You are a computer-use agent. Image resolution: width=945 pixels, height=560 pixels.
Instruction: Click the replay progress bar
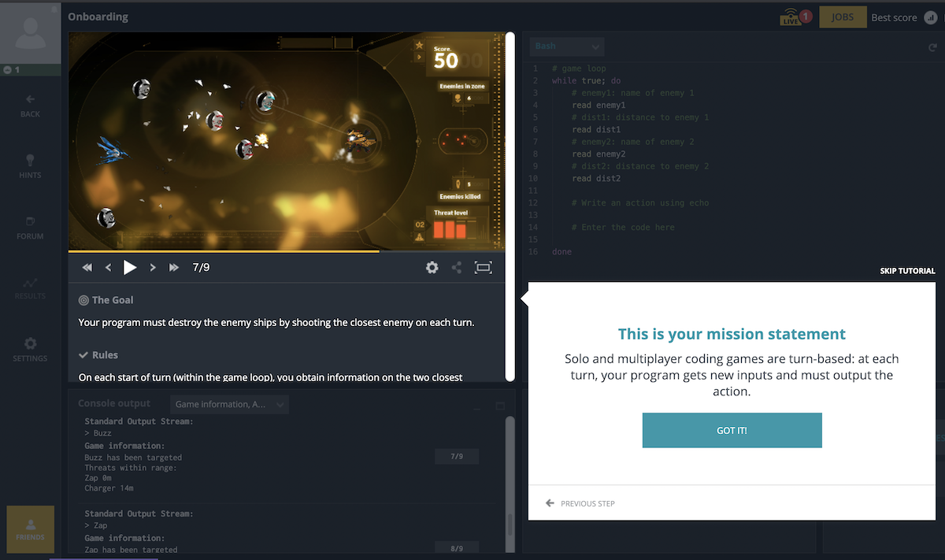(x=287, y=252)
